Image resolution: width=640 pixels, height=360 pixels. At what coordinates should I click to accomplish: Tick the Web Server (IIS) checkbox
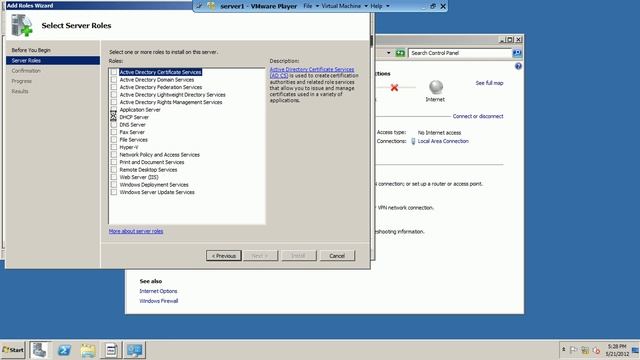pyautogui.click(x=114, y=177)
